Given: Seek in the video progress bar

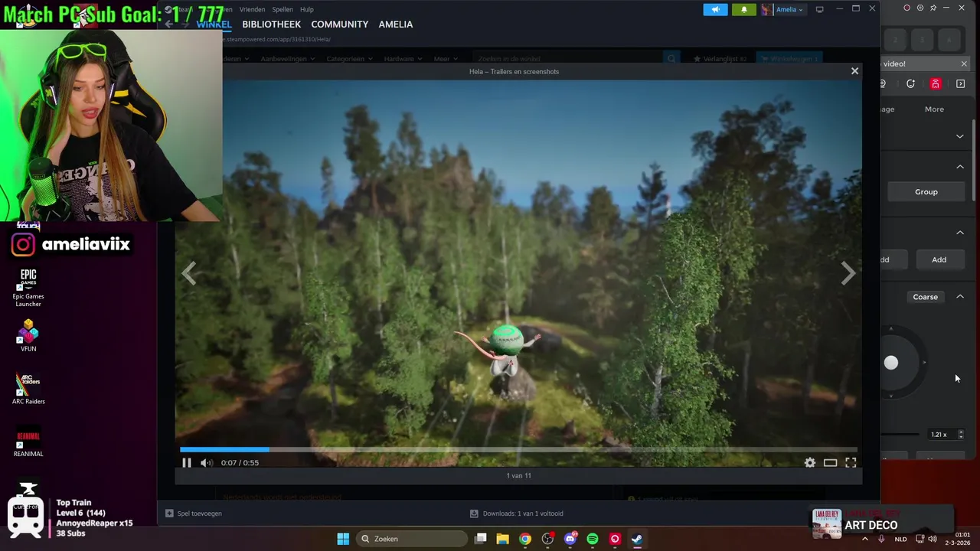Looking at the screenshot, I should (x=518, y=449).
